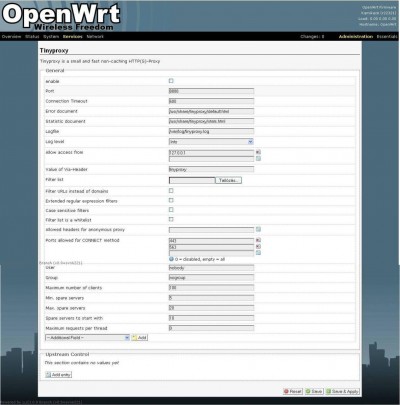Focus the Connection Timeout field
Image resolution: width=400 pixels, height=405 pixels.
[x=211, y=101]
